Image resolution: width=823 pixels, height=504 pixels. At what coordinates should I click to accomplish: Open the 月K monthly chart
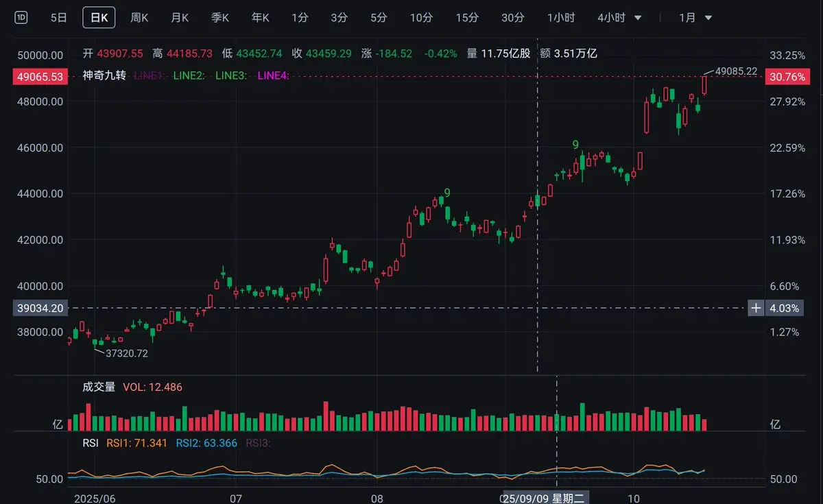coord(180,18)
